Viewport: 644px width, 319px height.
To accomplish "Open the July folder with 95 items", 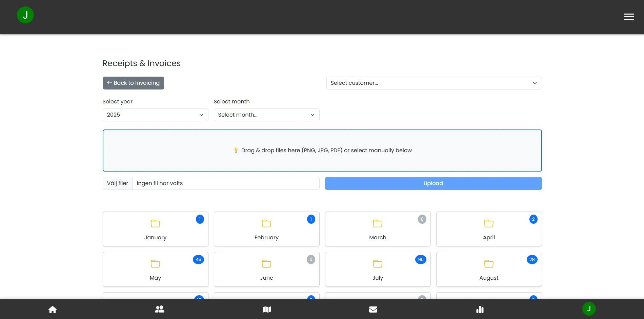I will tap(377, 269).
